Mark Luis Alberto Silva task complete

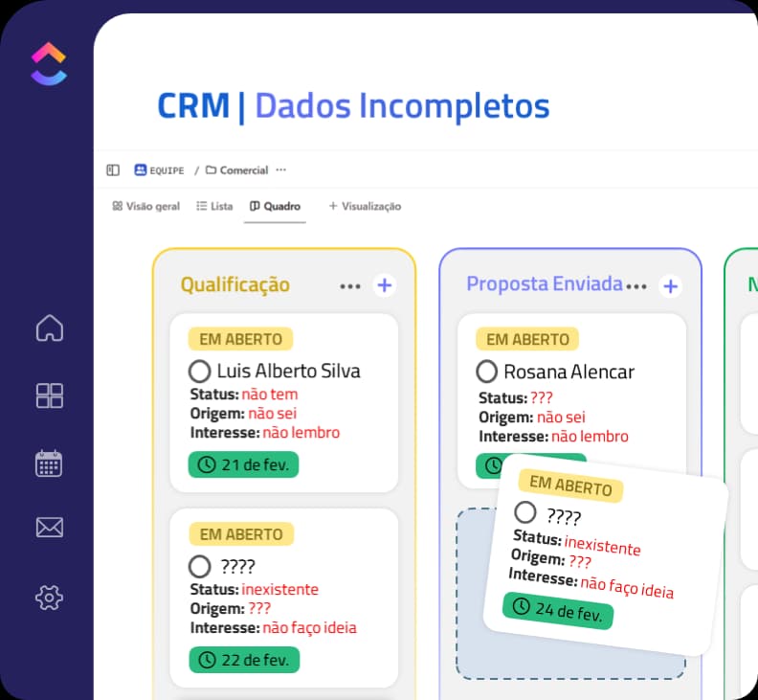(x=199, y=371)
